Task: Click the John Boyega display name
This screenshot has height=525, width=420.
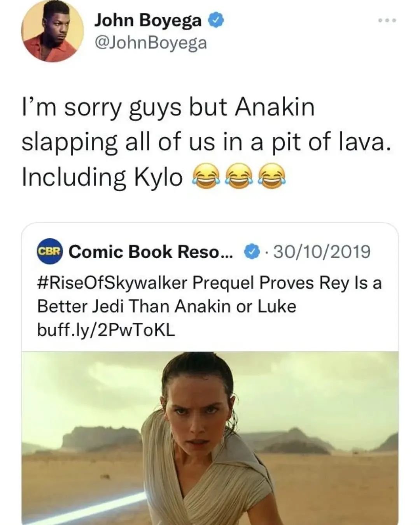Action: 148,20
